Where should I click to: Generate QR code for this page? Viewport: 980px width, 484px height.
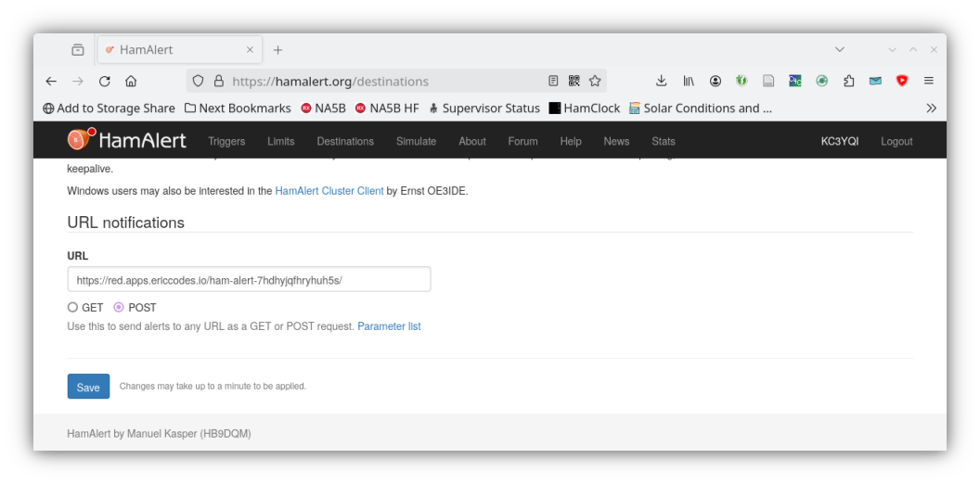574,81
